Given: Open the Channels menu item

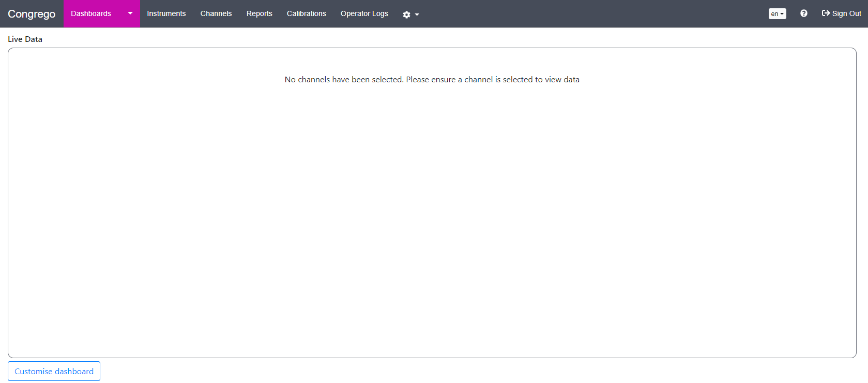Looking at the screenshot, I should coord(216,13).
